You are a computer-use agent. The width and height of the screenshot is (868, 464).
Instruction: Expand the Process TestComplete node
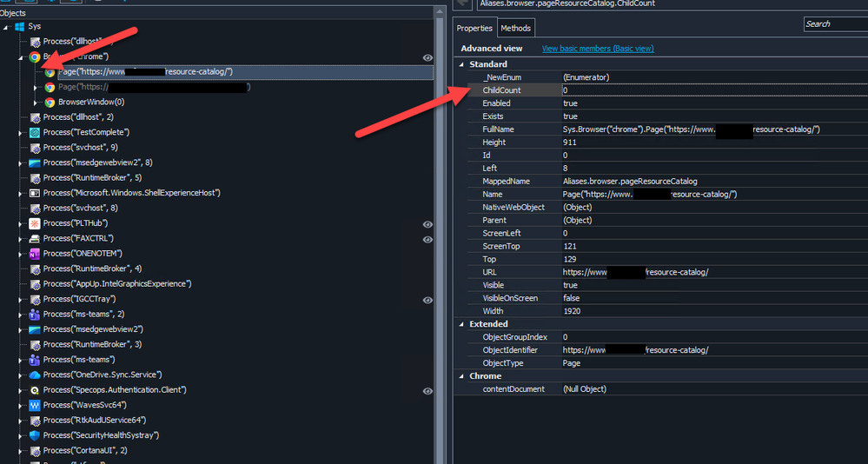(21, 133)
